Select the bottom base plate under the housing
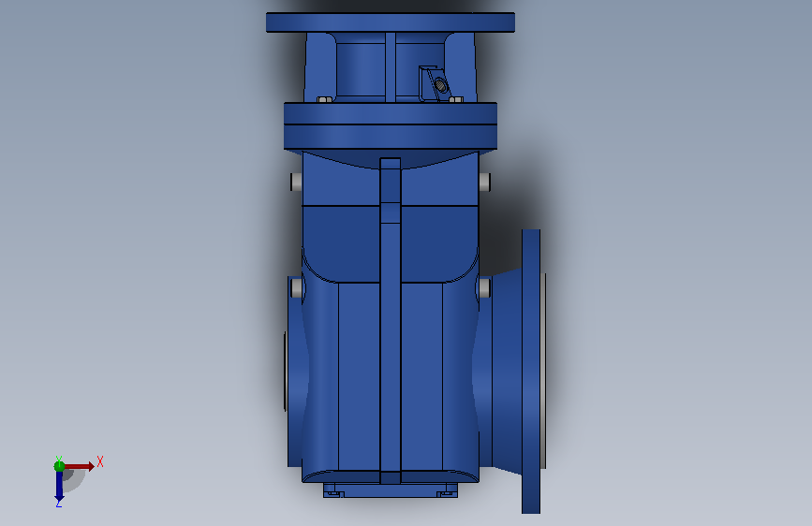Viewport: 812px width, 526px height. tap(391, 490)
